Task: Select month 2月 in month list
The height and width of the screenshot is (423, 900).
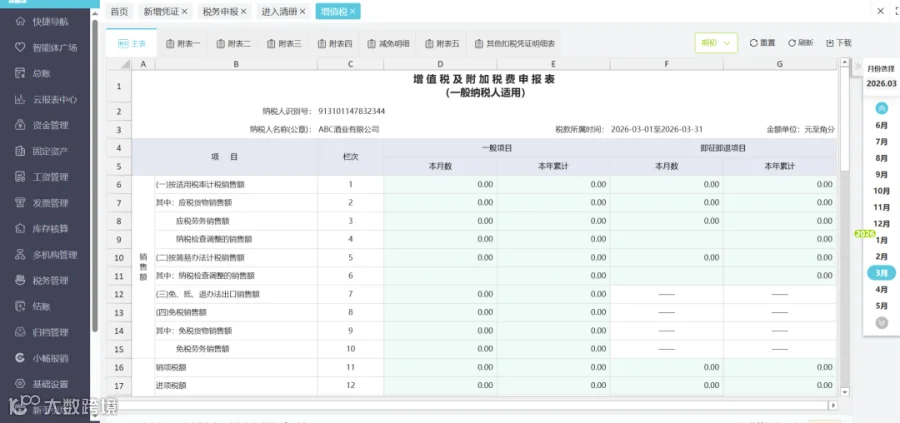Action: coord(882,257)
